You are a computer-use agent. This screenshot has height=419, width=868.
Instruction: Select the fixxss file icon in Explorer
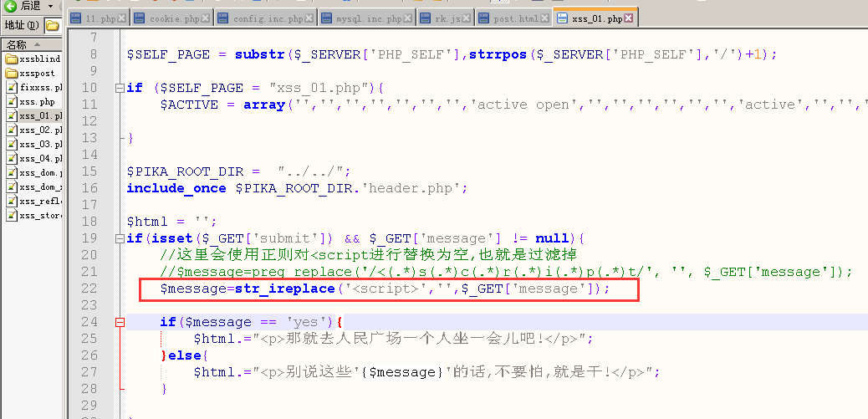pos(12,88)
